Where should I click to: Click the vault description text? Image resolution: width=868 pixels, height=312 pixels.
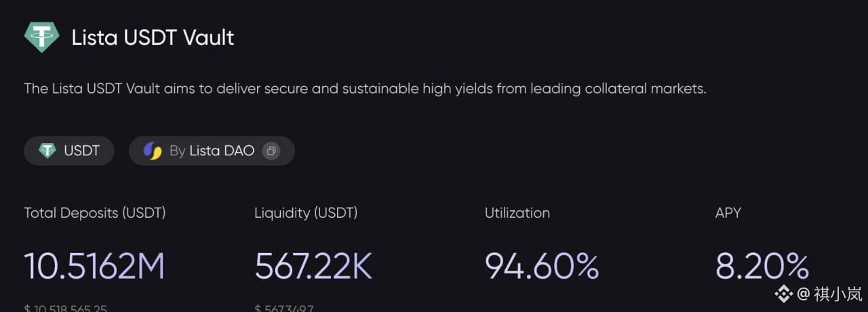click(365, 89)
